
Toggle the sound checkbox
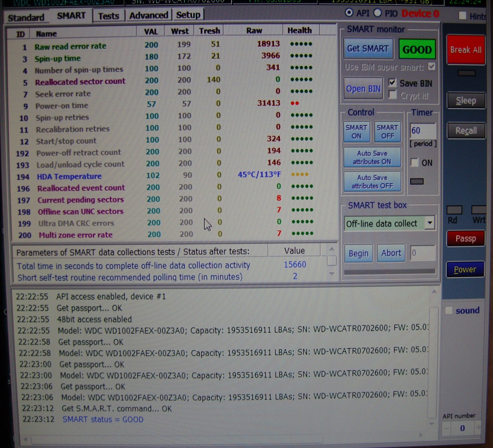point(448,310)
